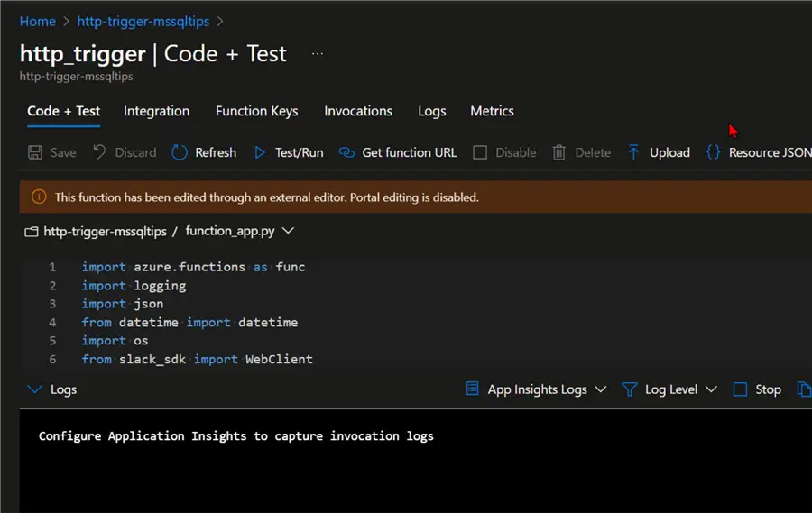
Task: Click the copy logs icon beside Stop
Action: click(803, 389)
